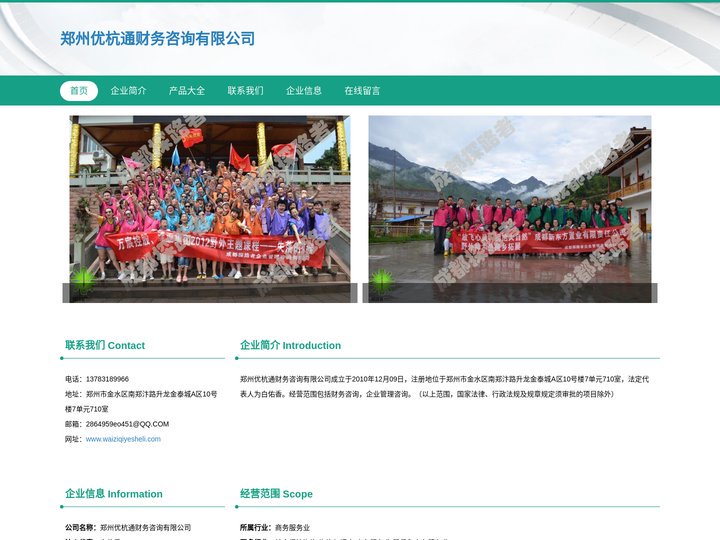Screen dimensions: 720x540
Task: Click 所属行业: 商务服务业 text
Action: [x=275, y=528]
